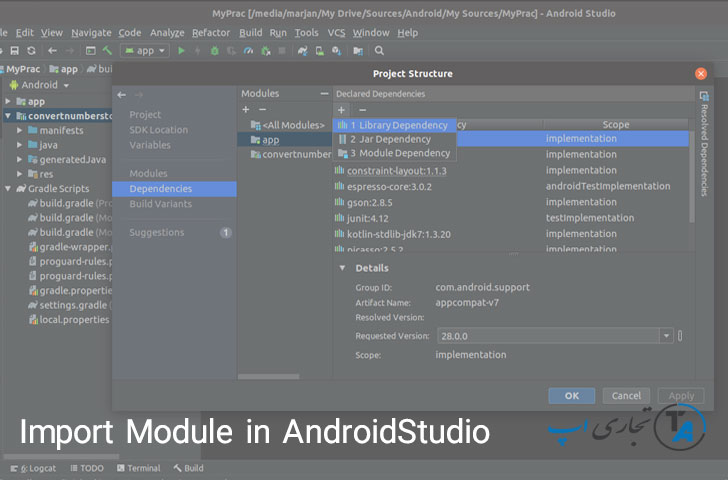
Task: Collapse the Gradle Scripts node
Action: click(8, 188)
